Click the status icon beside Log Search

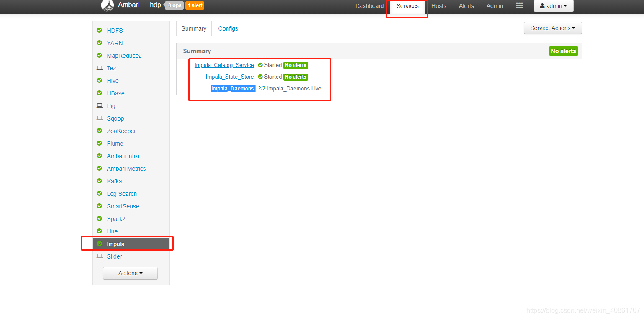pyautogui.click(x=100, y=193)
